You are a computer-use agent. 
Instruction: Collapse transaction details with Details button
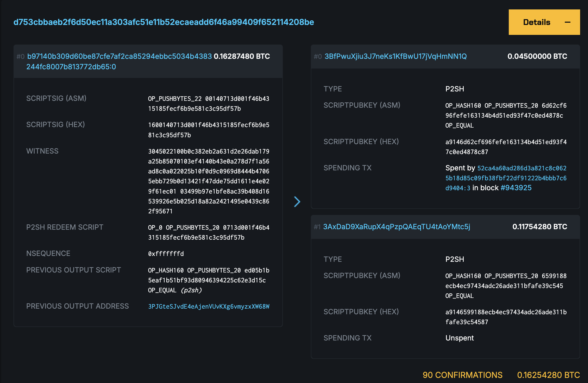pyautogui.click(x=544, y=22)
